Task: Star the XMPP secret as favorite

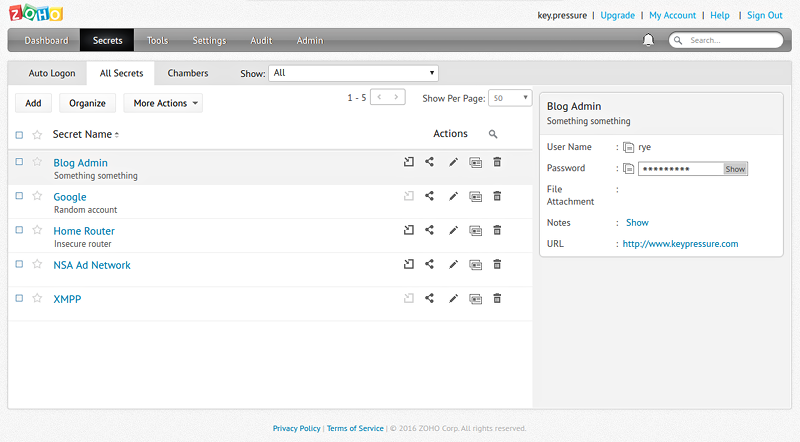Action: [37, 298]
